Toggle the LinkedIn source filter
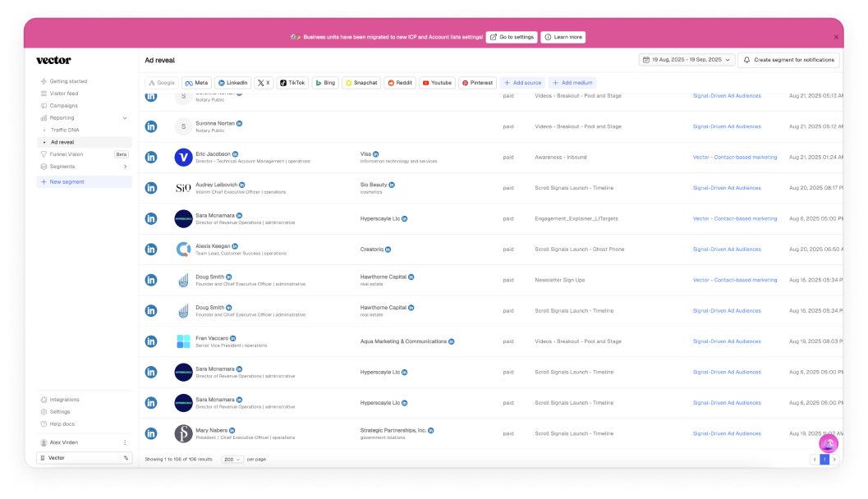The height and width of the screenshot is (499, 868). [233, 83]
